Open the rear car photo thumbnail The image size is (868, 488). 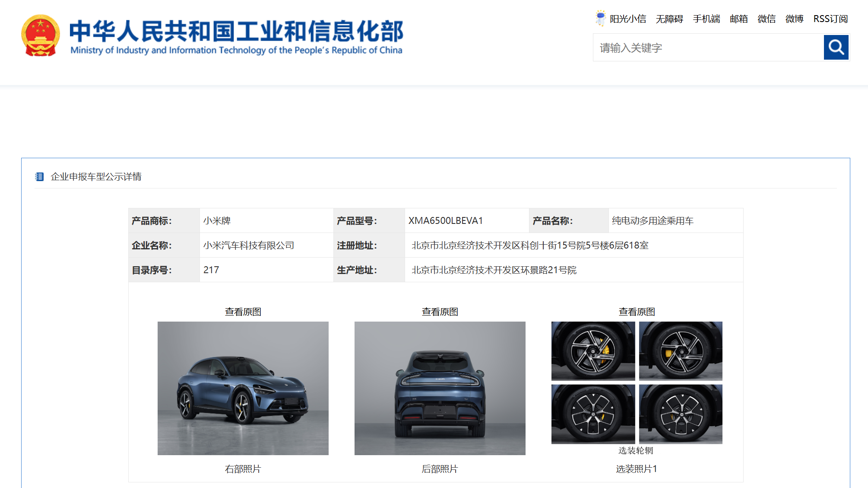tap(440, 388)
